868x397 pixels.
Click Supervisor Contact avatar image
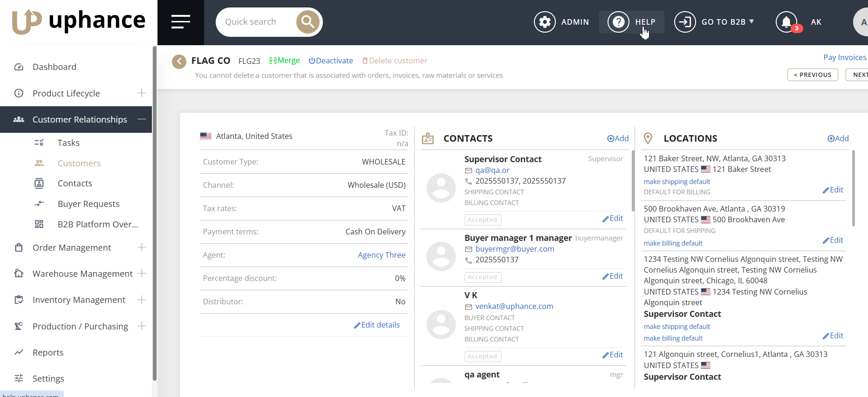click(x=441, y=188)
